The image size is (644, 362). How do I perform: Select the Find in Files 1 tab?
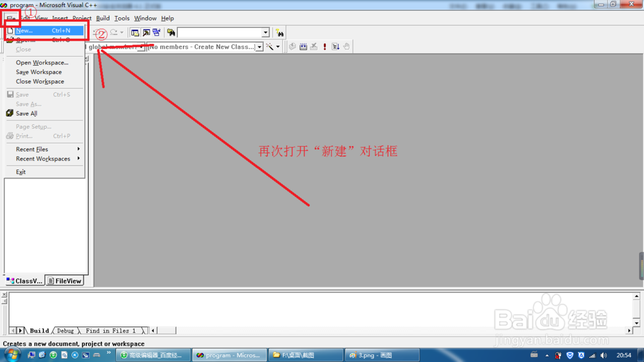111,331
